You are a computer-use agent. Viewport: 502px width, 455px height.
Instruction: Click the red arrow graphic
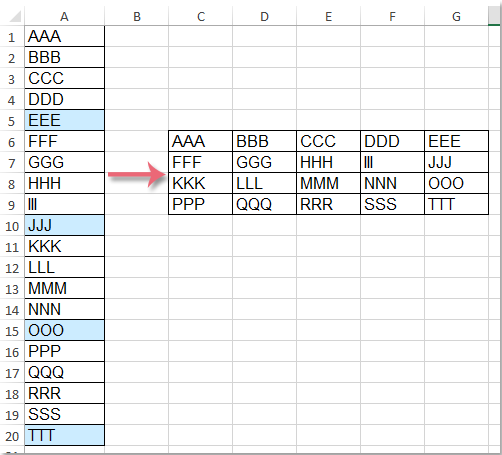click(x=137, y=174)
